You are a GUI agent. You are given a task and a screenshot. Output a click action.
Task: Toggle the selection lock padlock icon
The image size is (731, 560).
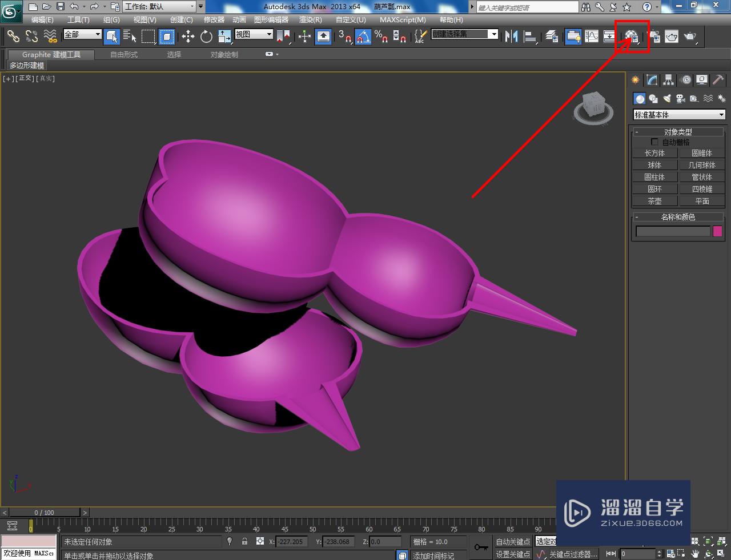tap(244, 541)
